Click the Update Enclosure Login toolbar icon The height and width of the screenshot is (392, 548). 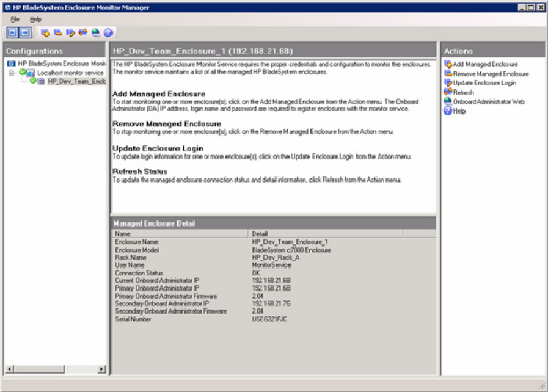(x=71, y=32)
